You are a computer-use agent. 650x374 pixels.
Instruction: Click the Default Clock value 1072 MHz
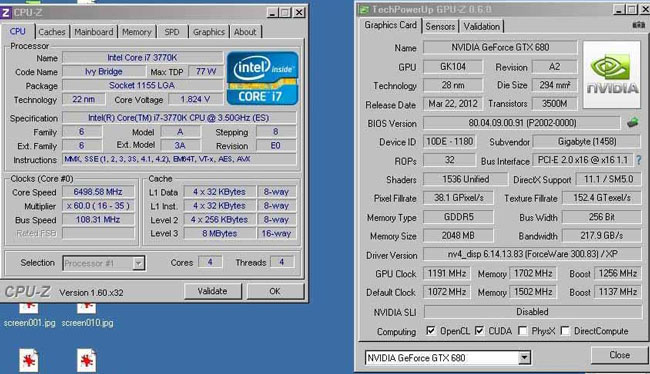pos(447,292)
